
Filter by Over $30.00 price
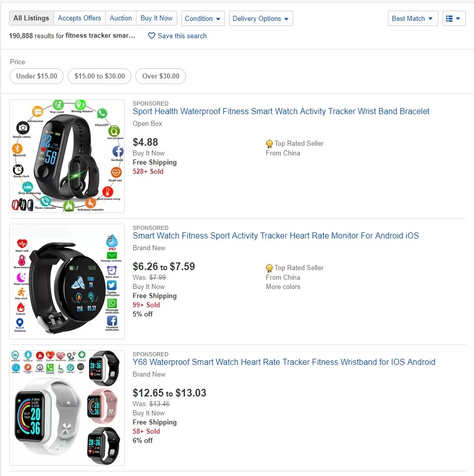click(x=161, y=76)
